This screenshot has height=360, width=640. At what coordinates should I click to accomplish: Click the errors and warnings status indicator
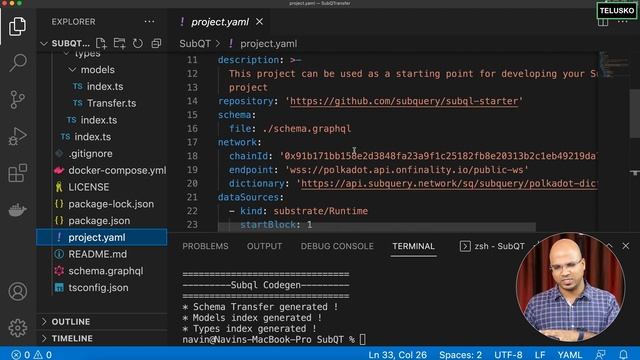pos(31,354)
